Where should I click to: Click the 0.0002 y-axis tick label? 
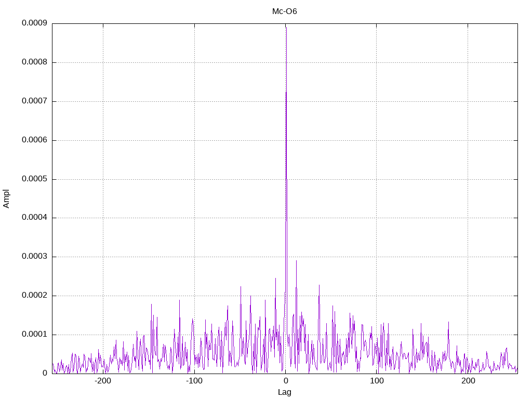tap(35, 296)
